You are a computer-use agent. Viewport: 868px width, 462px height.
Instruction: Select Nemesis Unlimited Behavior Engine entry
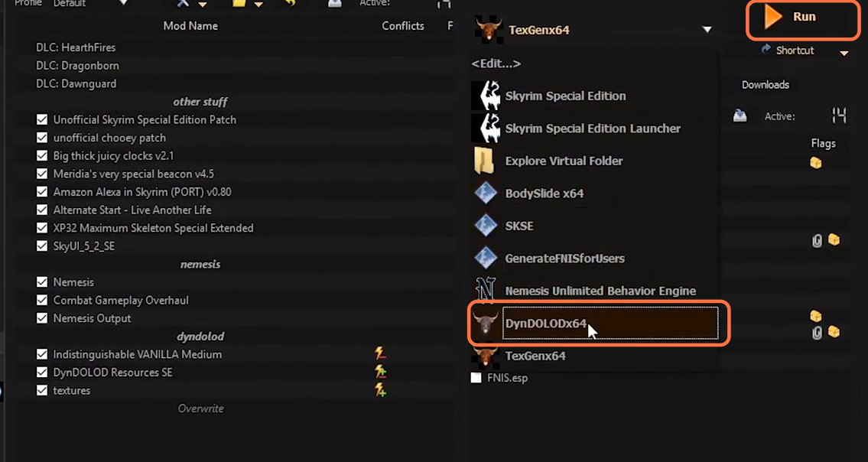[x=600, y=291]
